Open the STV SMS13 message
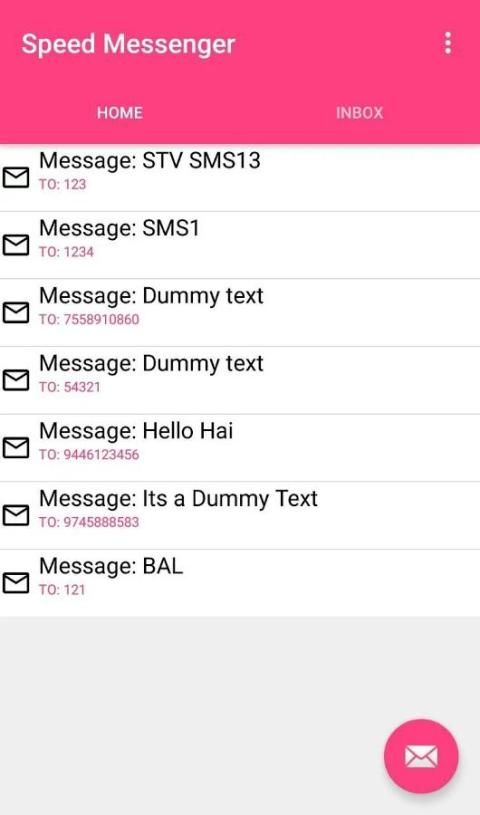This screenshot has height=815, width=480. 240,178
